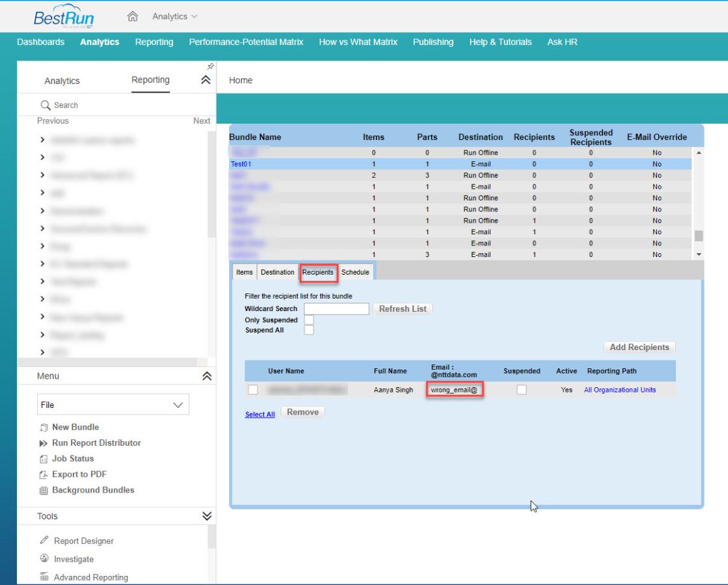Edit the wrong_email@ email field
Image resolution: width=728 pixels, height=585 pixels.
click(455, 390)
